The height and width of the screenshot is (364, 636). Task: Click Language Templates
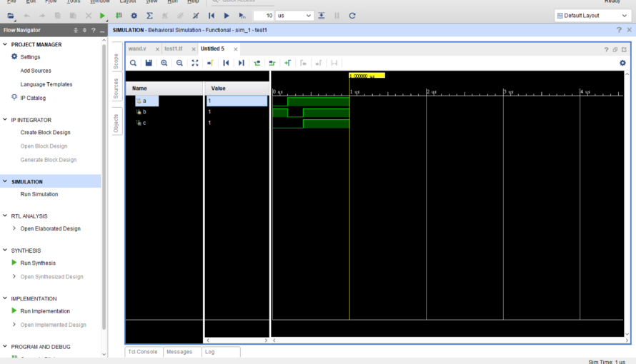coord(46,84)
